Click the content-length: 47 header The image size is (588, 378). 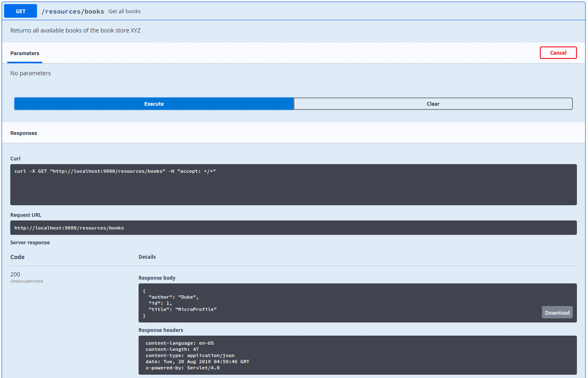pos(172,349)
